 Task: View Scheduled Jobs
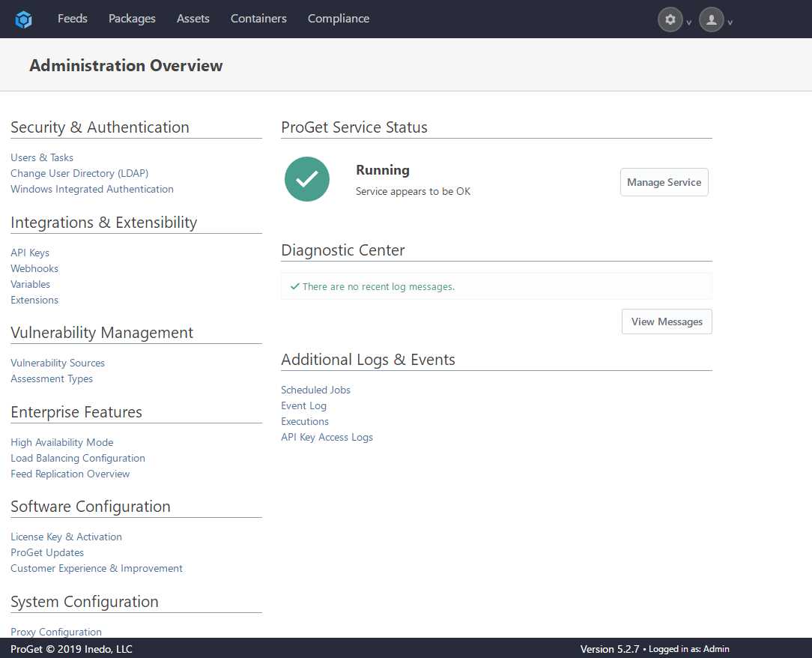[x=316, y=390]
